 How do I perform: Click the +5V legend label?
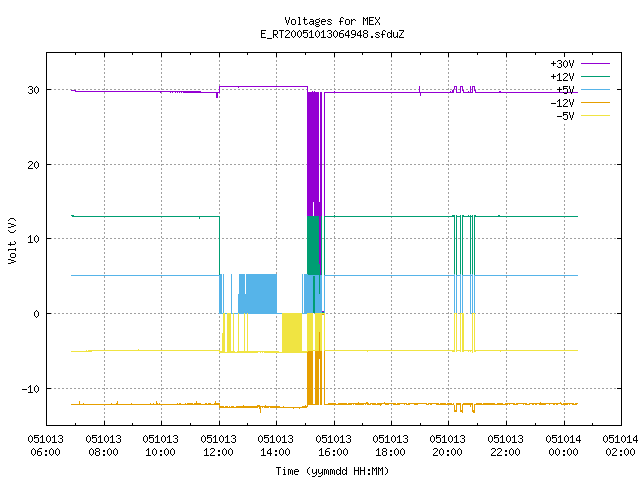click(565, 90)
